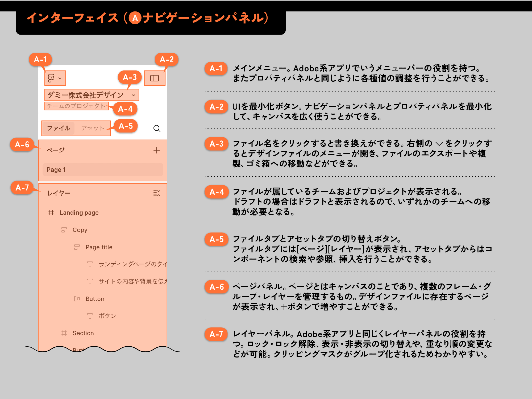Screen dimensions: 532x399
Task: Minimize UI with the sidebar panel icon
Action: tap(155, 78)
